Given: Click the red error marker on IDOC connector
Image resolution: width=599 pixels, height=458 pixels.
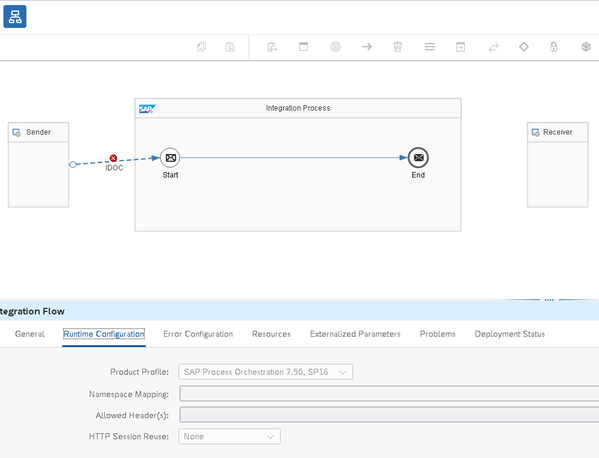Looking at the screenshot, I should [x=113, y=158].
